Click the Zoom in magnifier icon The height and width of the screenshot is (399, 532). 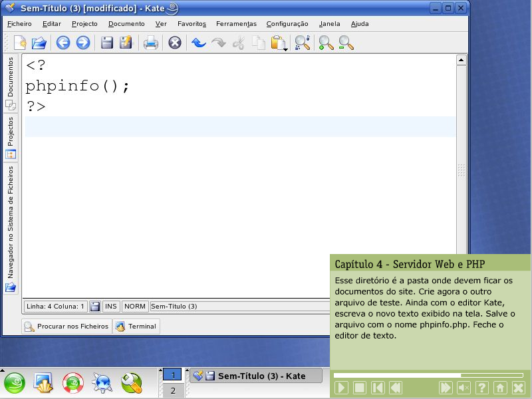(x=326, y=43)
